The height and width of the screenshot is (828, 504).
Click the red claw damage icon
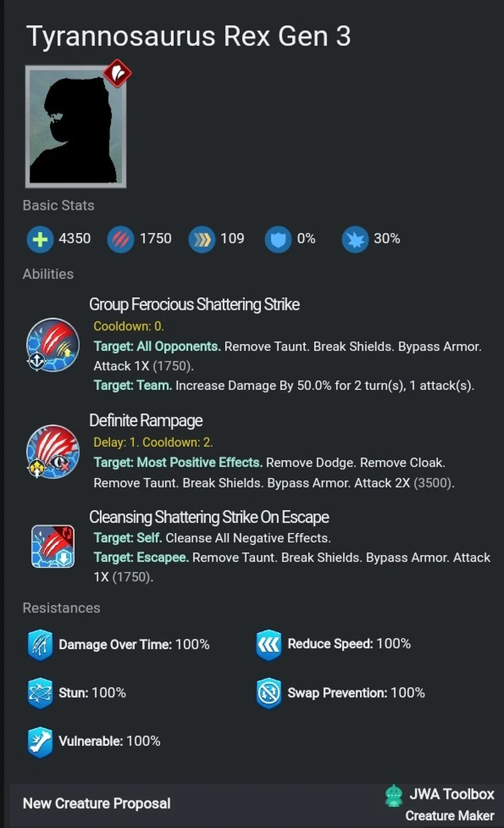click(x=120, y=239)
